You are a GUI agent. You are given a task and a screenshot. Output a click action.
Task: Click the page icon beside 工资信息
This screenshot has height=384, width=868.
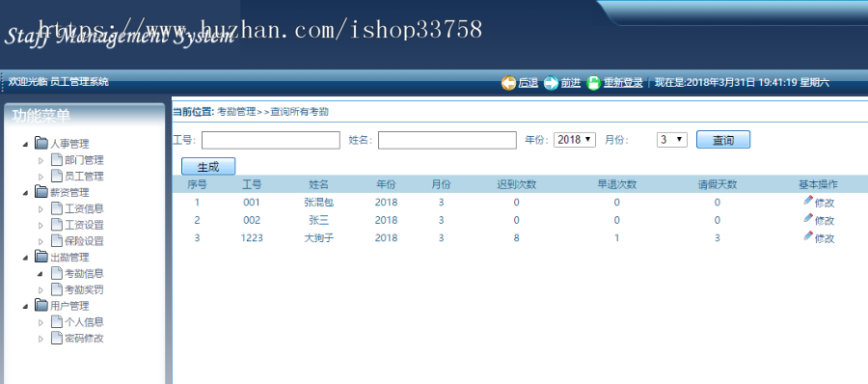57,208
